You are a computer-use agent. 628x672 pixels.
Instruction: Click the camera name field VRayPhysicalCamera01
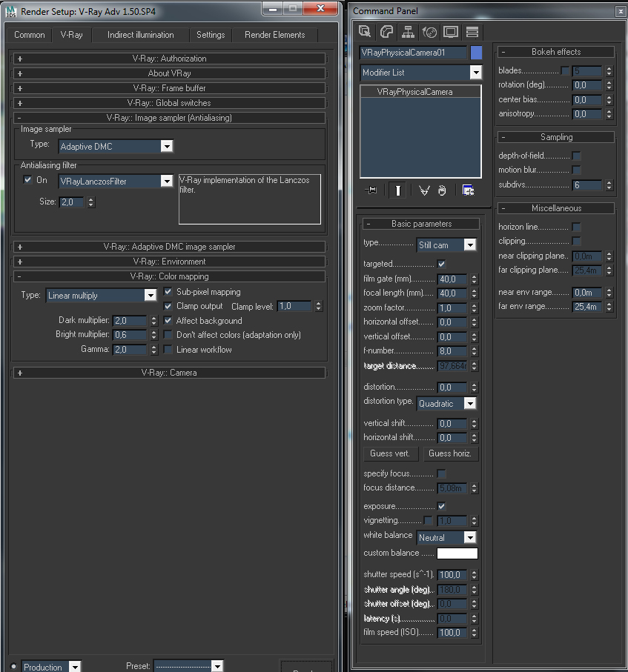pos(413,53)
